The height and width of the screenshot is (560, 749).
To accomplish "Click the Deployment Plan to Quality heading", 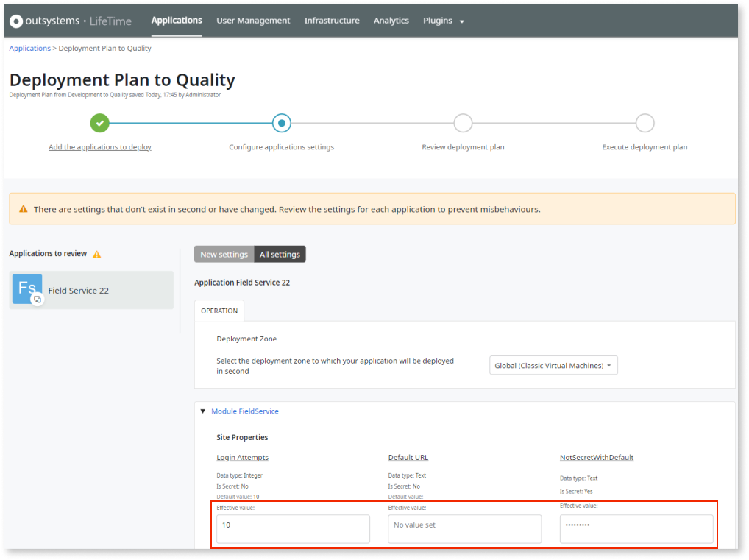I will click(x=122, y=79).
